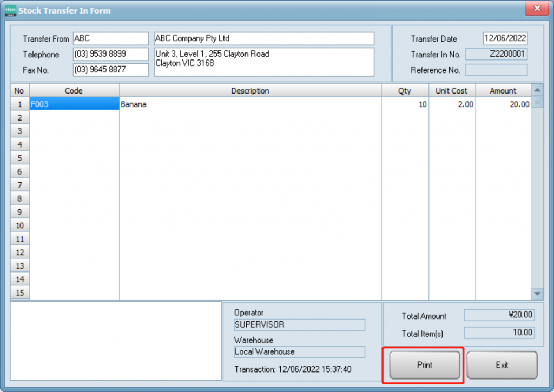
Task: Click the Banana description cell
Action: click(x=250, y=104)
